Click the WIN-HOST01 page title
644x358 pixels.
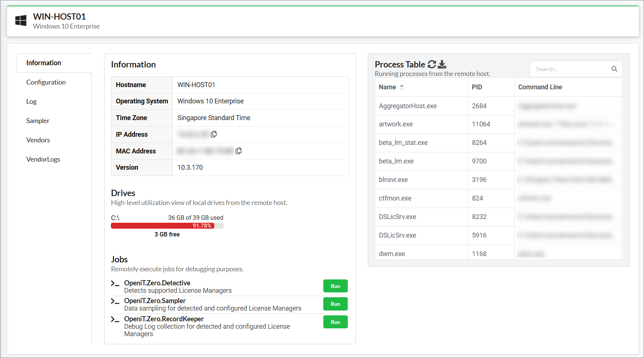59,17
